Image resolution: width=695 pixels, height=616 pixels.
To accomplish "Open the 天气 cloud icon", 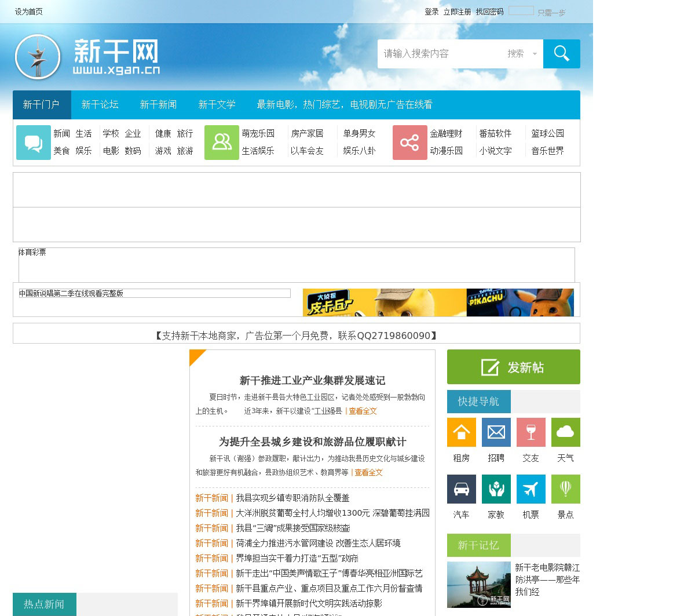I will pyautogui.click(x=565, y=432).
